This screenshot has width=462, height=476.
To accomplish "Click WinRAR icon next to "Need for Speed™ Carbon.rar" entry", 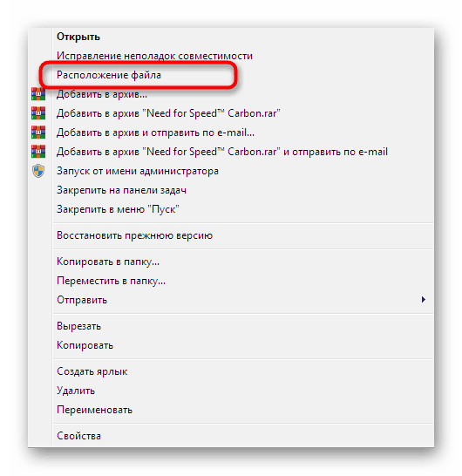I will [38, 113].
